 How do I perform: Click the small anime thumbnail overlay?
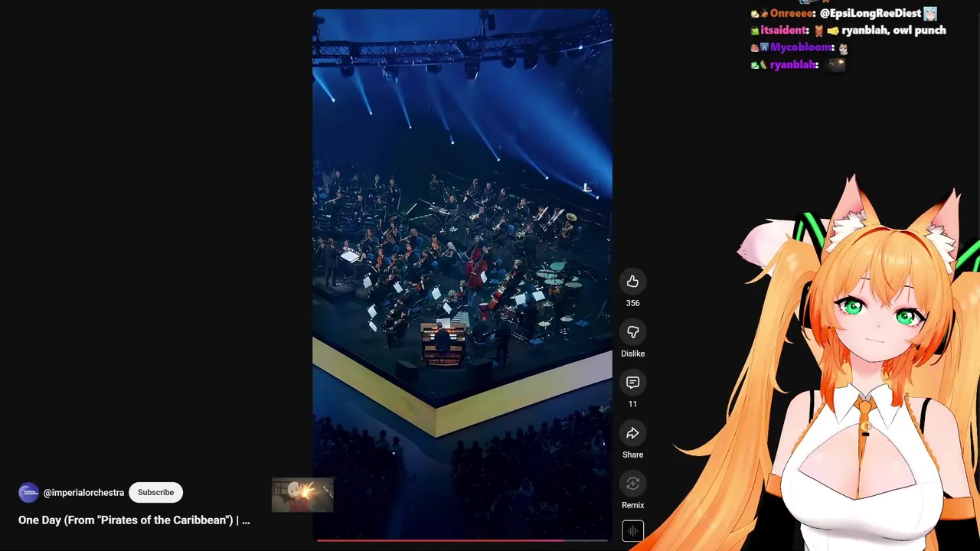(x=302, y=495)
